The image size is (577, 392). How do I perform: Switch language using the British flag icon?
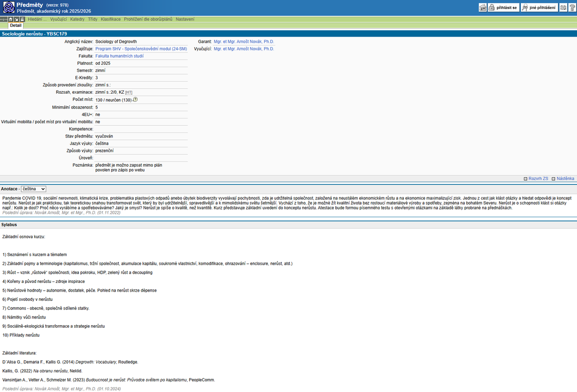coord(563,8)
